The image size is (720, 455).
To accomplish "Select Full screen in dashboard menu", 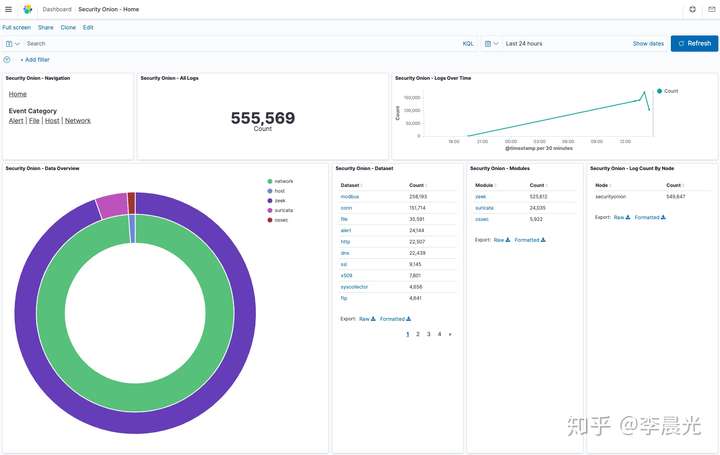I will pos(17,28).
